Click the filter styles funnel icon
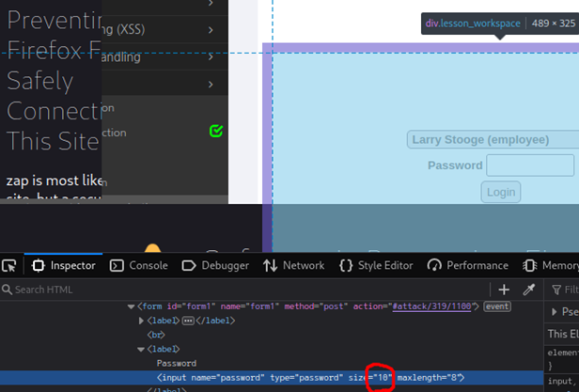This screenshot has height=392, width=579. pos(556,290)
